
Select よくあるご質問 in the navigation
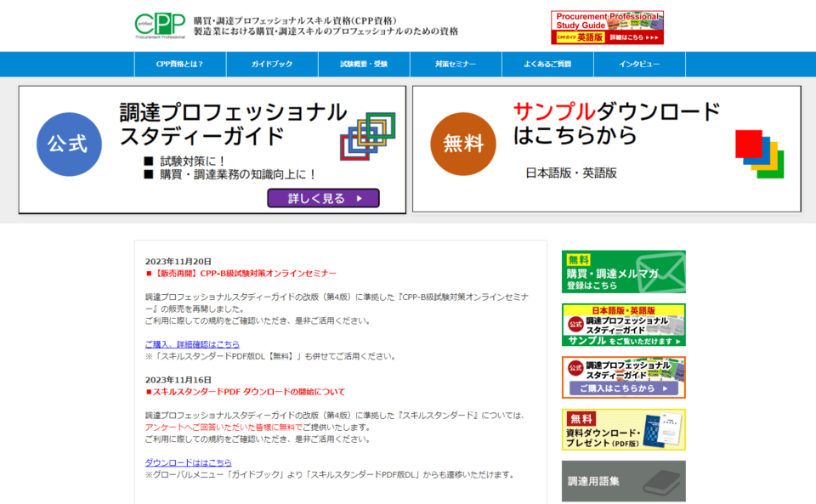(x=547, y=65)
